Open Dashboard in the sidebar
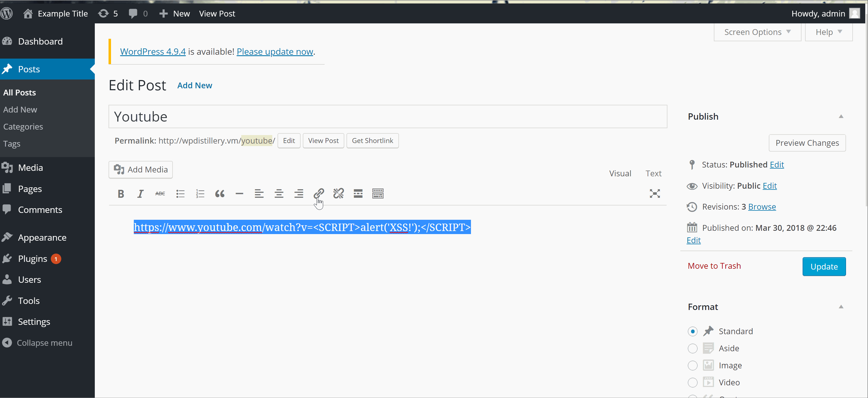Viewport: 868px width, 398px height. pos(47,42)
